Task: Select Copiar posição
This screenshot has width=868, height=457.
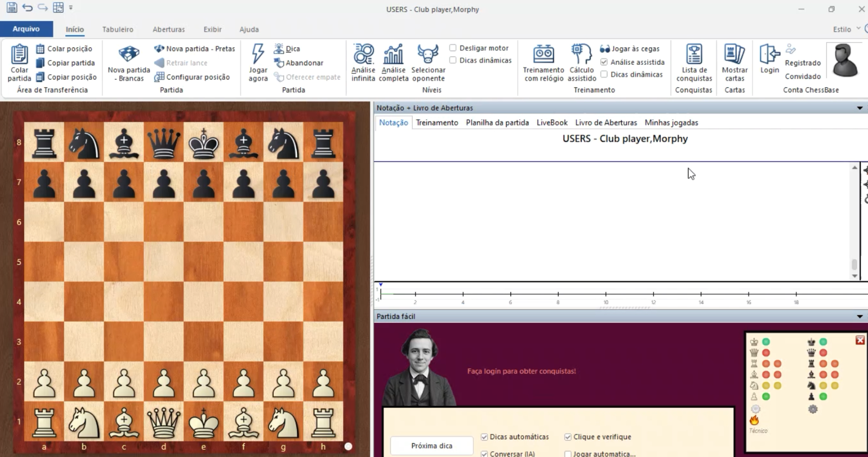Action: pyautogui.click(x=66, y=77)
